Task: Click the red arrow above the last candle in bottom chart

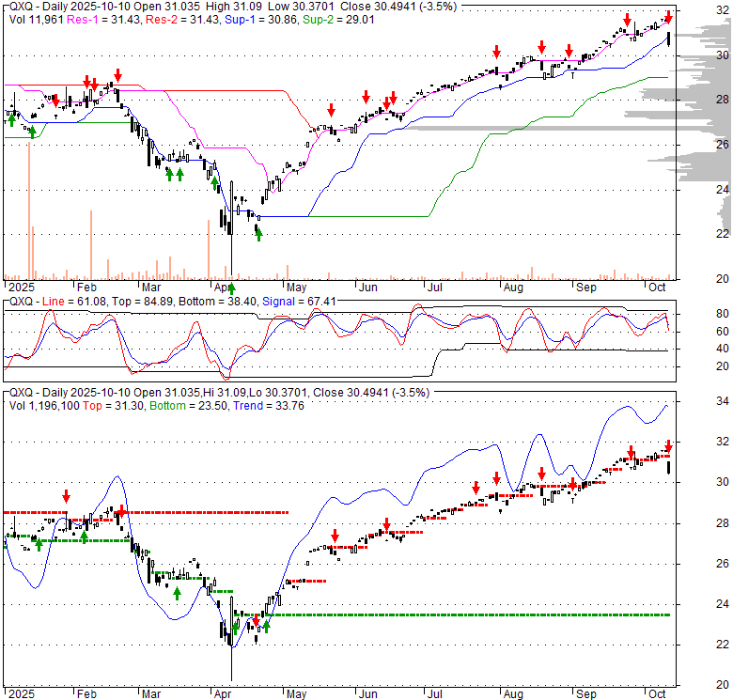Action: click(668, 445)
